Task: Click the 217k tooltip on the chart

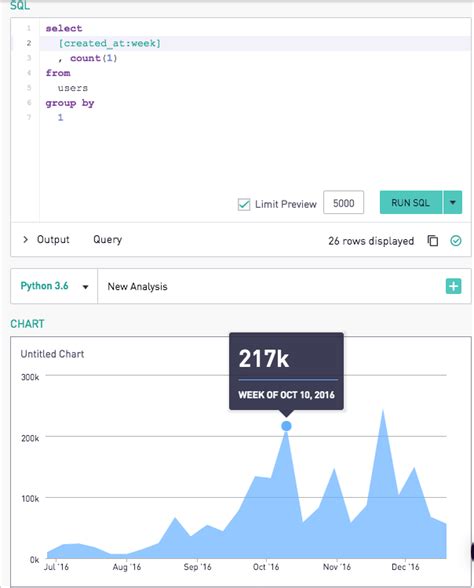Action: [286, 371]
